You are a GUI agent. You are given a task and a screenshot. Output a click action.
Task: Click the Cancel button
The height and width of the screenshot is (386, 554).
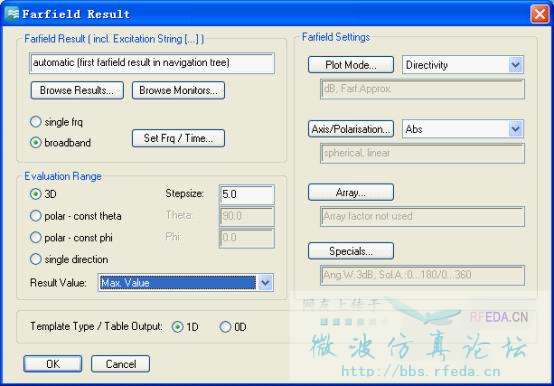[x=120, y=364]
